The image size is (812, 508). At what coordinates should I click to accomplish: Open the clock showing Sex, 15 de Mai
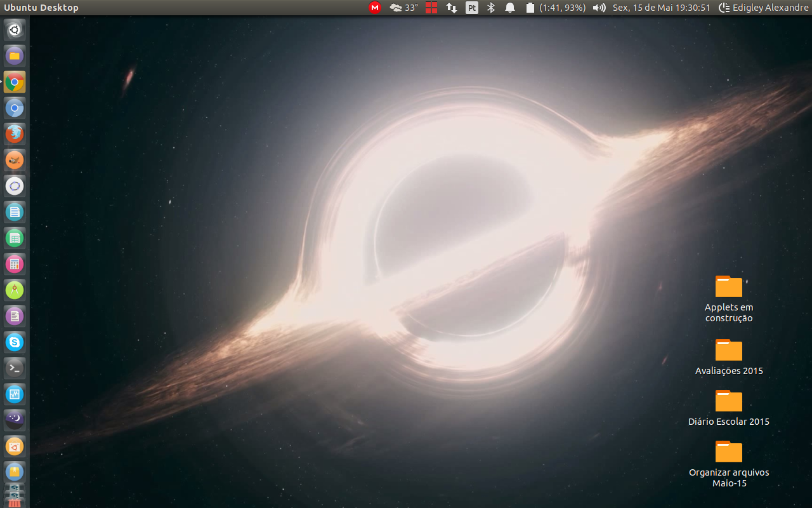662,8
